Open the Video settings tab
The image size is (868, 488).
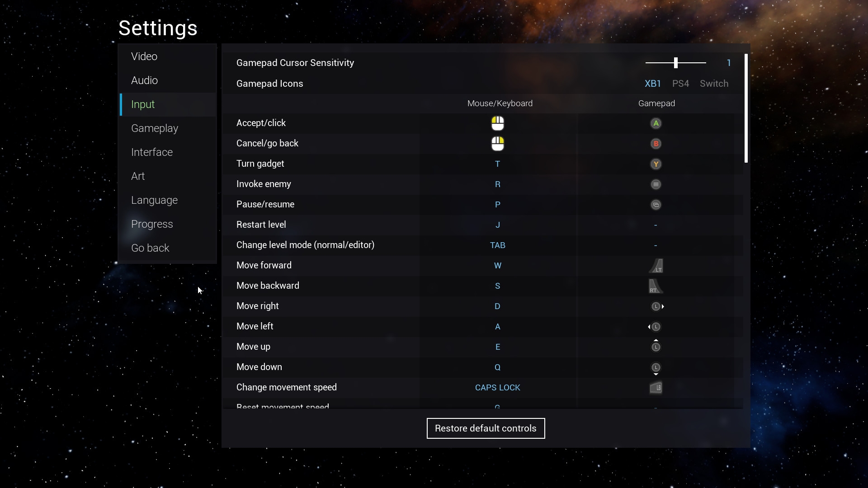[x=144, y=56]
